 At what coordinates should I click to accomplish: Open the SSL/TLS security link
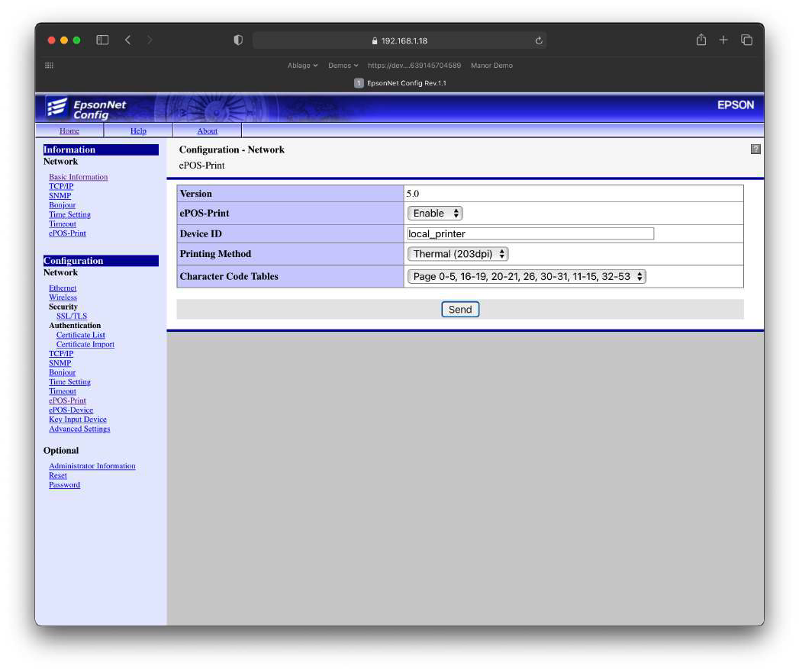(x=71, y=316)
